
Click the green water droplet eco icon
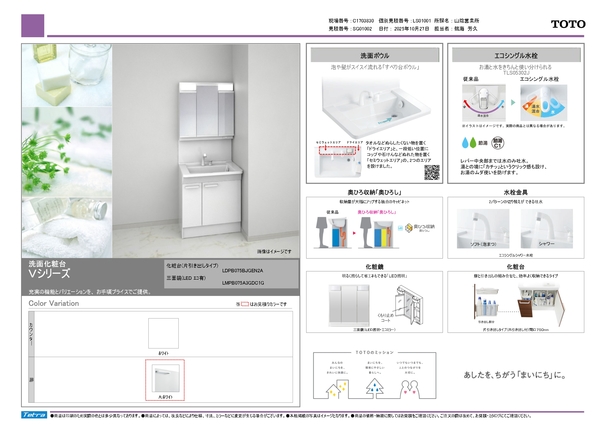(468, 143)
